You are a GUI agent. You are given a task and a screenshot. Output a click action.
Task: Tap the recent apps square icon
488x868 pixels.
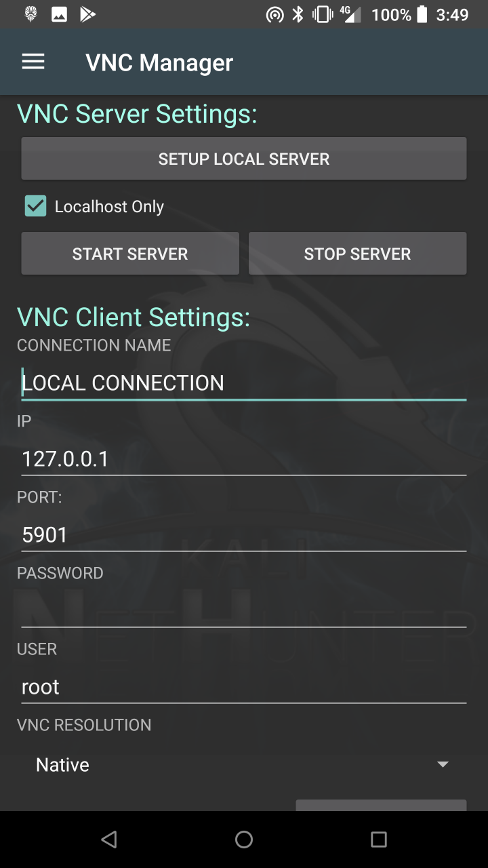[x=379, y=840]
